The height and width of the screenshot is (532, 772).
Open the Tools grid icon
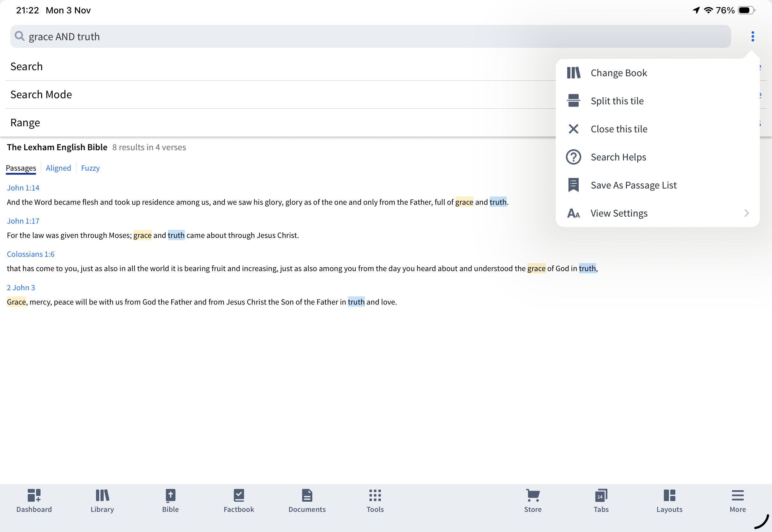tap(375, 500)
